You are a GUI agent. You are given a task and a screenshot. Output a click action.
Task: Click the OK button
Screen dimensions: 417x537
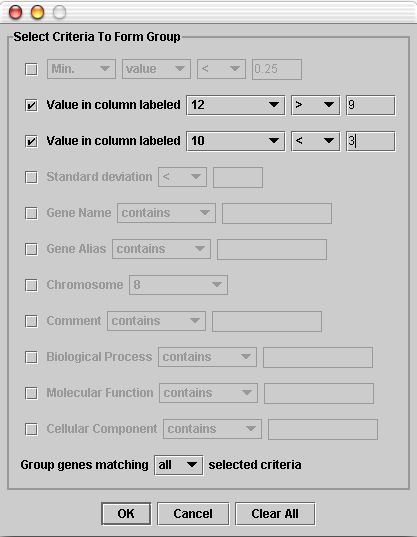coord(126,513)
